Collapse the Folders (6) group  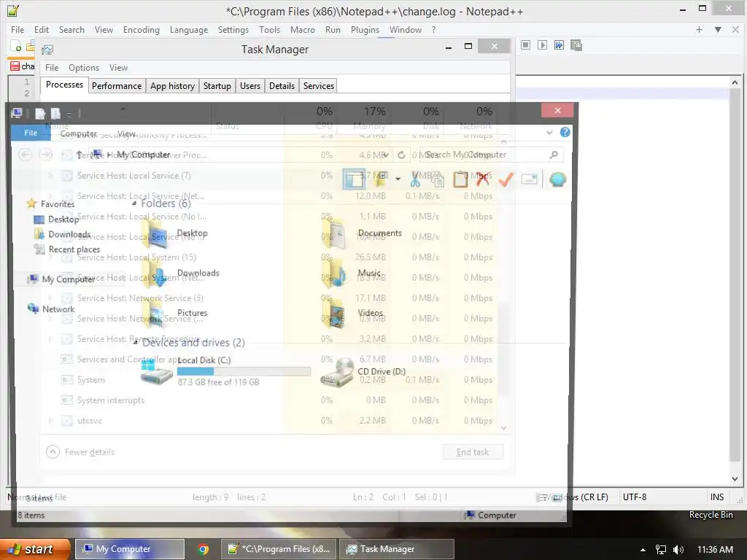[x=134, y=203]
